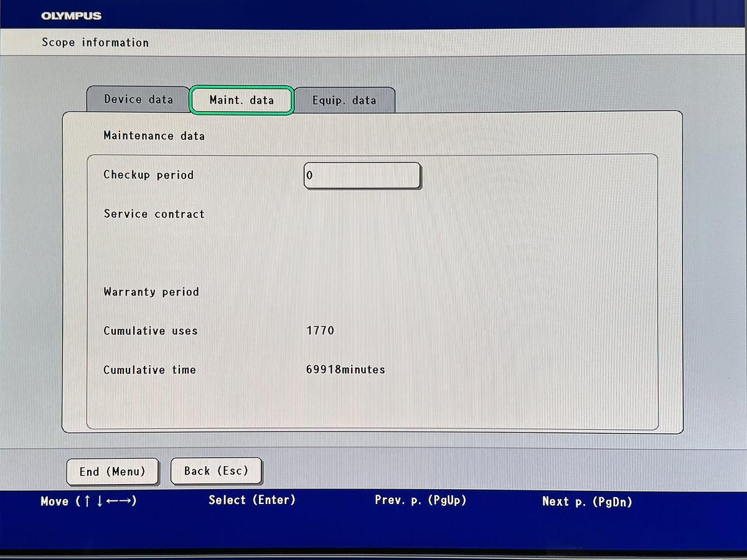
Task: Click the Maintenance data heading
Action: (x=154, y=136)
